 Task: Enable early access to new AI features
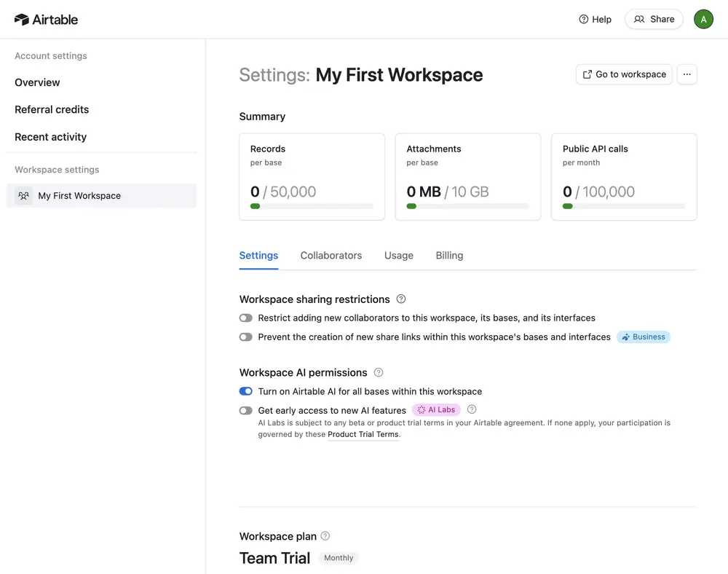click(x=245, y=411)
